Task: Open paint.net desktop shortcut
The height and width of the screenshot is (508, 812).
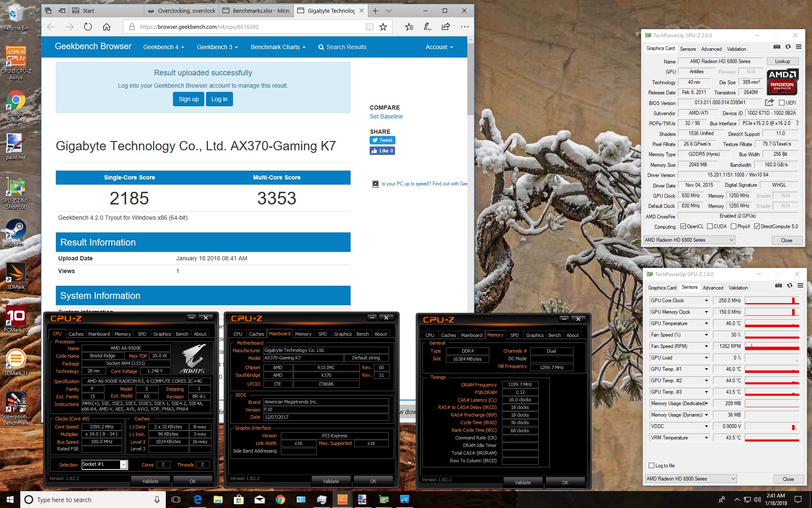Action: coord(16,147)
